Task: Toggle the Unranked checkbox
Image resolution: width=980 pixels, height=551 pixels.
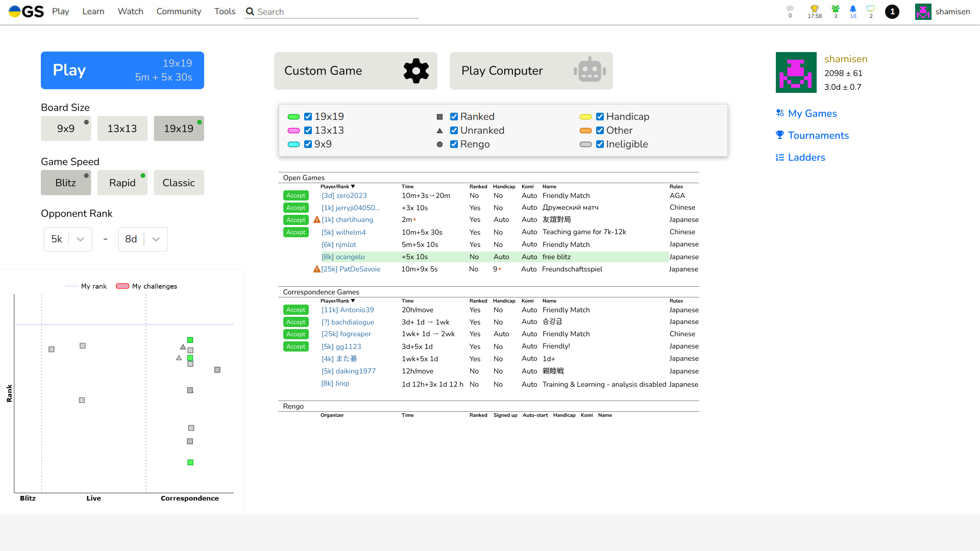Action: pyautogui.click(x=454, y=131)
